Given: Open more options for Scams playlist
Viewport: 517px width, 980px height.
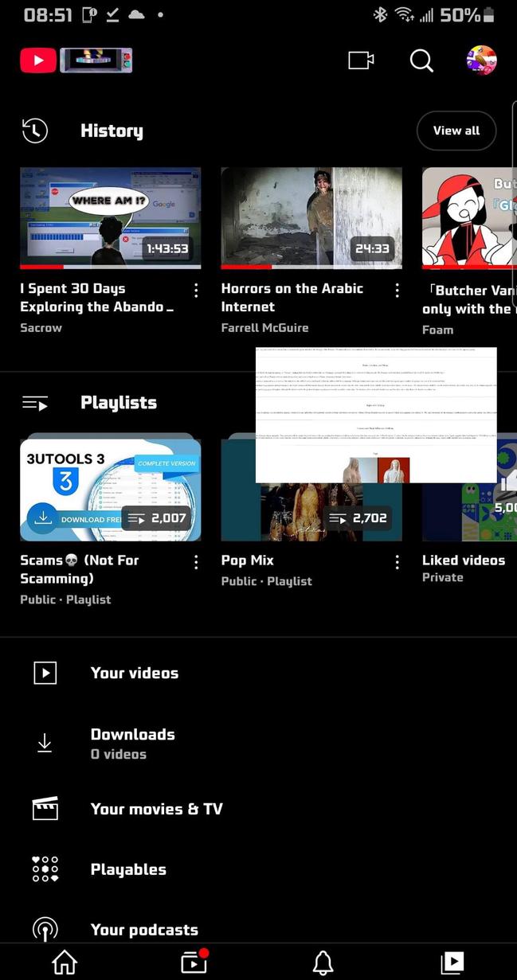Looking at the screenshot, I should click(x=196, y=562).
